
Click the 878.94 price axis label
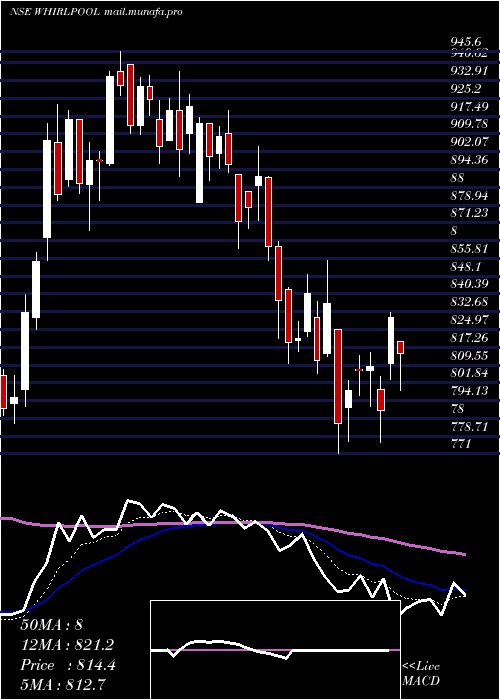(x=469, y=196)
